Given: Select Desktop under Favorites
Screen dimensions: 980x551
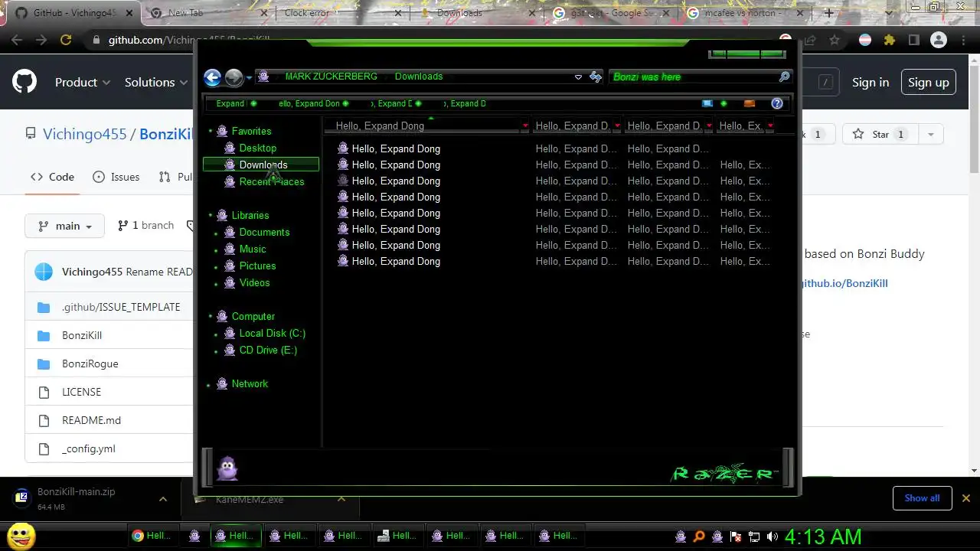Looking at the screenshot, I should click(x=257, y=148).
